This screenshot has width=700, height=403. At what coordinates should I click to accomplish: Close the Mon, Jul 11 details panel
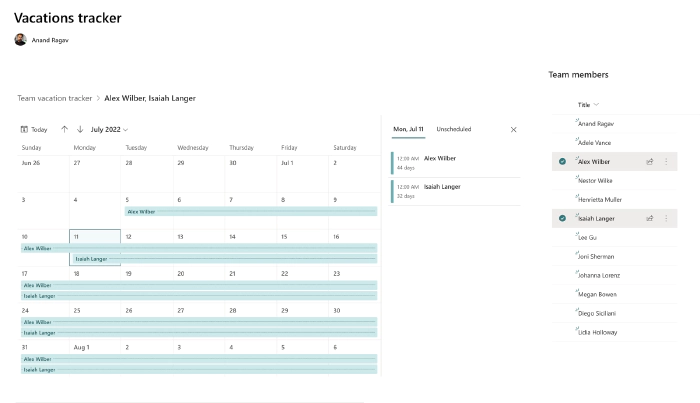coord(513,129)
